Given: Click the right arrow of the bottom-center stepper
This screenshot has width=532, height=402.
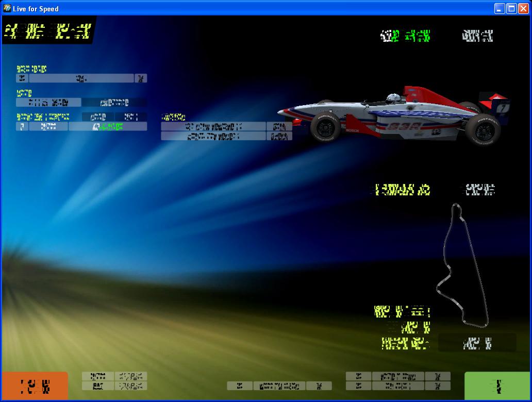Looking at the screenshot, I should 319,386.
